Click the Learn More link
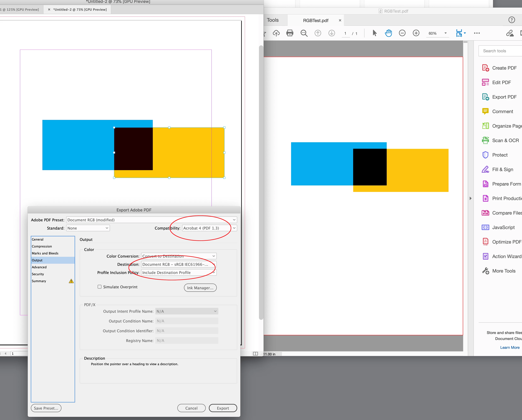This screenshot has width=522, height=420. 510,347
